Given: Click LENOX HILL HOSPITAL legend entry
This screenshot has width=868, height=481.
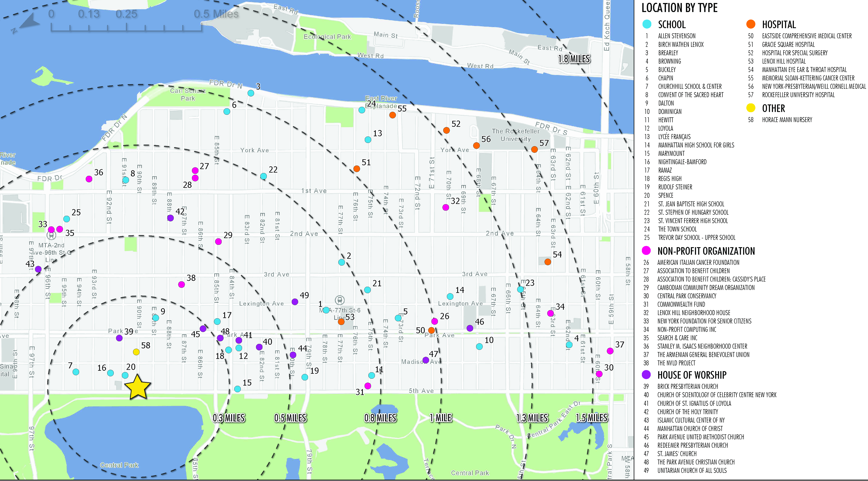Looking at the screenshot, I should pos(784,61).
